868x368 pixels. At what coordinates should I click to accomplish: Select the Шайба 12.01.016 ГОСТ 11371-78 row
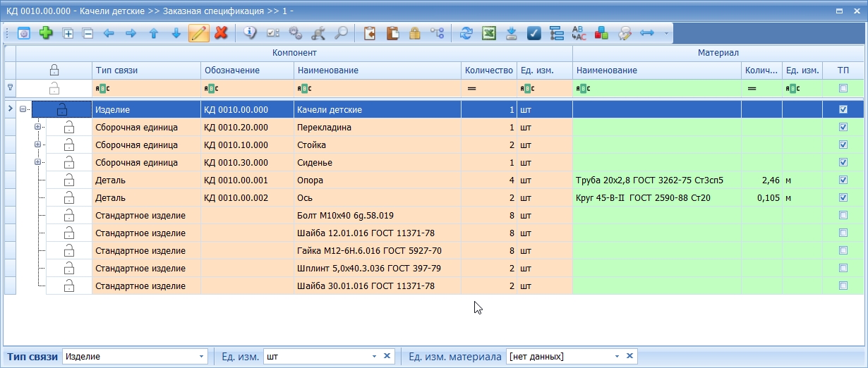tap(435, 233)
